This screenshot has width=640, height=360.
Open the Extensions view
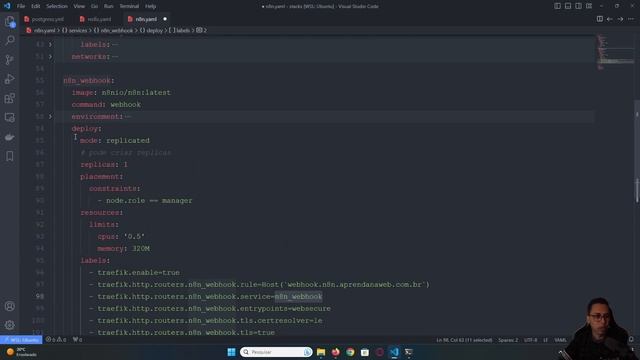coord(10,98)
